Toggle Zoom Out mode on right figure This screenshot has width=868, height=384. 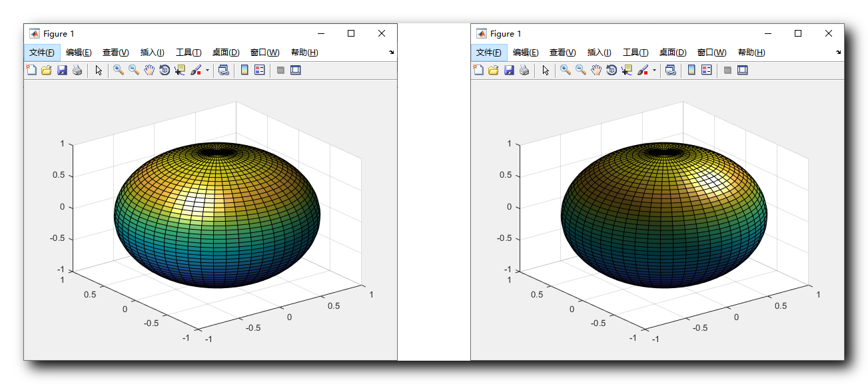580,70
